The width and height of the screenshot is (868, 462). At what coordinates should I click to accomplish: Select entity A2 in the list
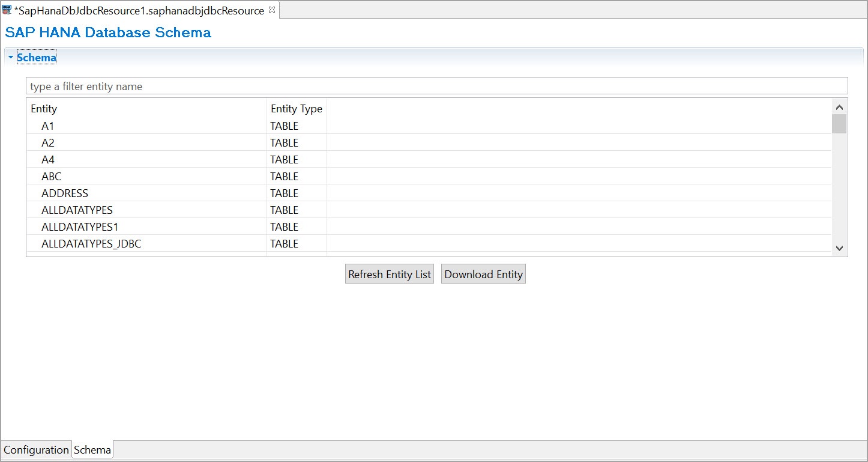click(x=48, y=142)
